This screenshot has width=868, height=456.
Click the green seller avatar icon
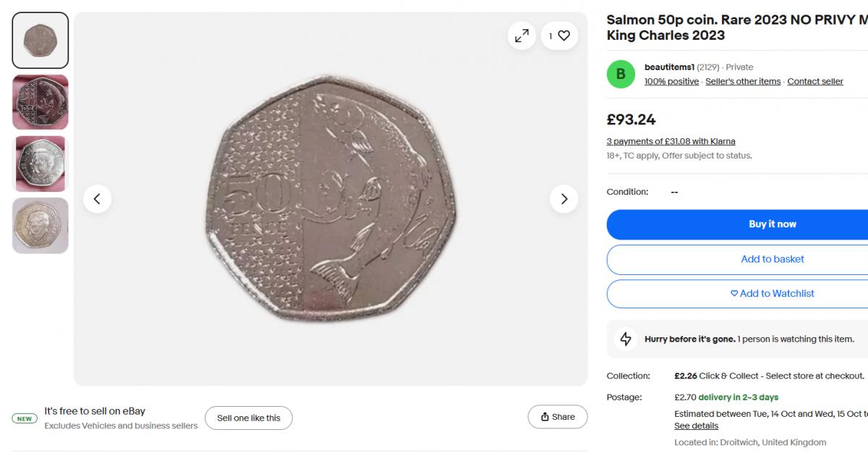[x=620, y=75]
